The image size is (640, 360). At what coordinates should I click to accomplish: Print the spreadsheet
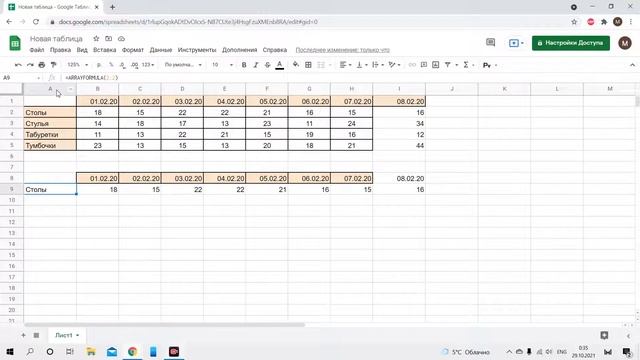click(42, 65)
